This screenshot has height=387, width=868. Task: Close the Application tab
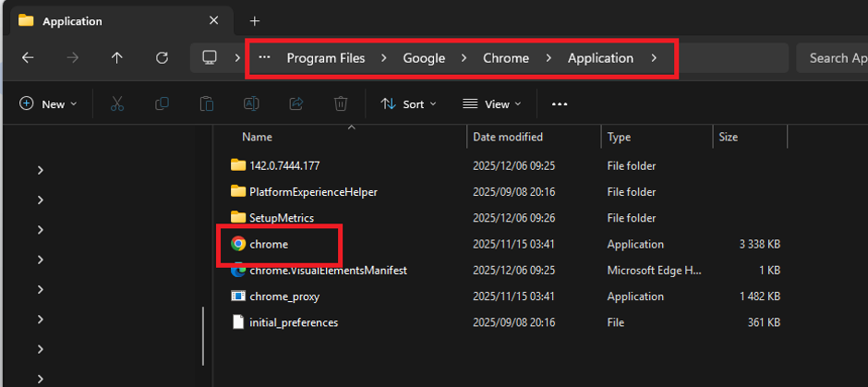(x=213, y=21)
